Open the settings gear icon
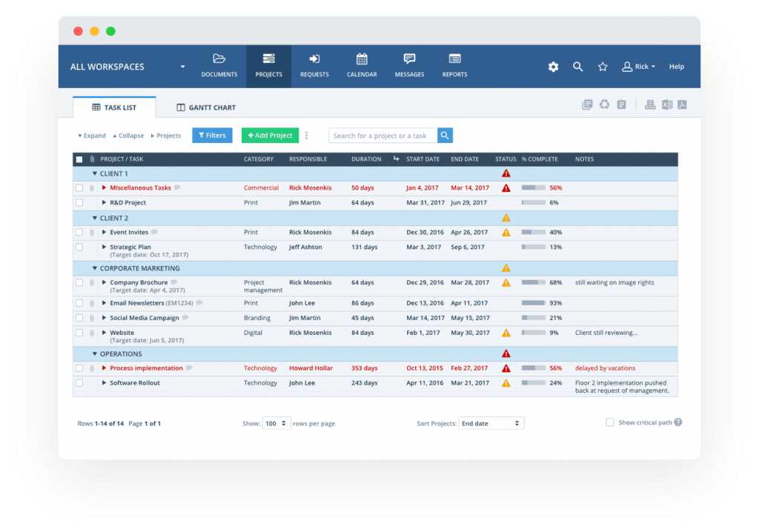 (x=553, y=67)
